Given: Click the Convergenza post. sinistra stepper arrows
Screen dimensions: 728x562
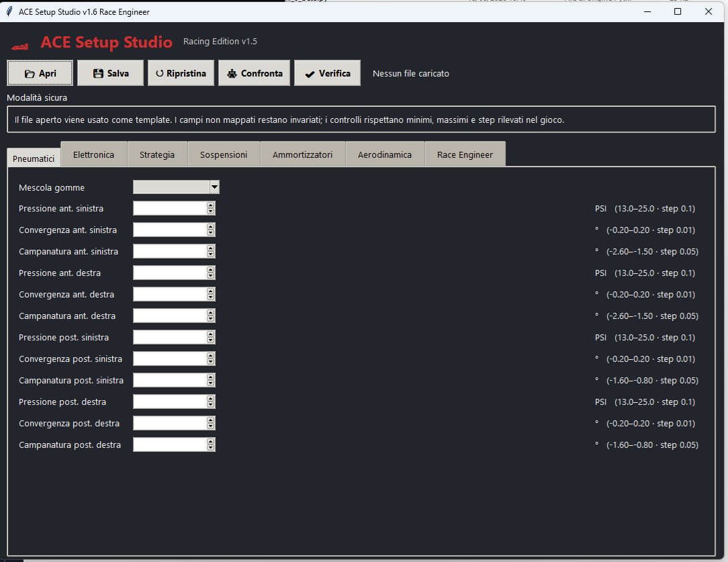Looking at the screenshot, I should pyautogui.click(x=211, y=359).
